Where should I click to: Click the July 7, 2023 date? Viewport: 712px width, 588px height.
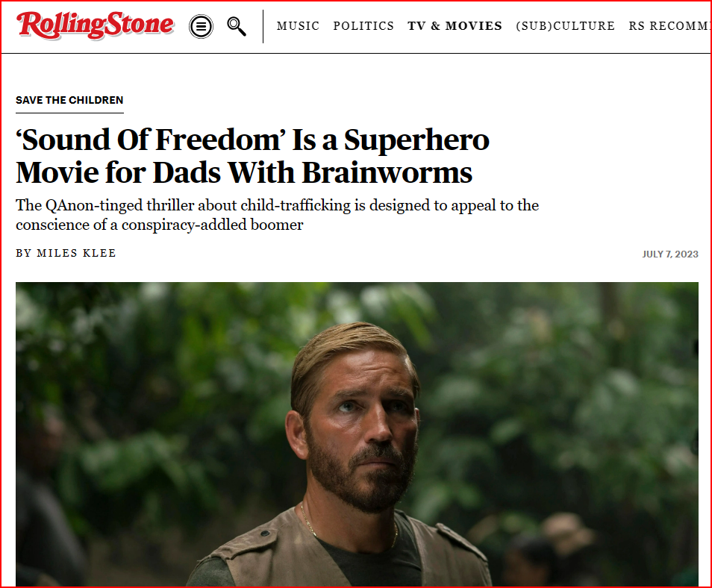click(669, 254)
